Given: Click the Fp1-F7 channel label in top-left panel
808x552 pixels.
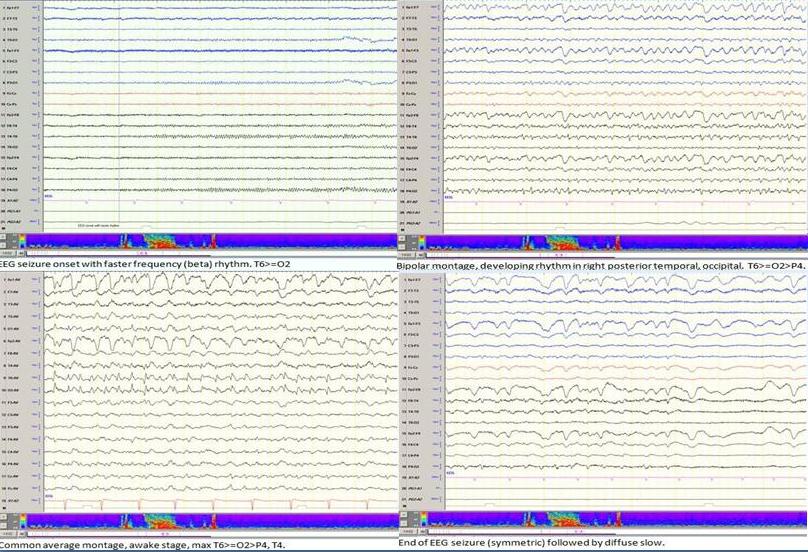Looking at the screenshot, I should tap(12, 8).
